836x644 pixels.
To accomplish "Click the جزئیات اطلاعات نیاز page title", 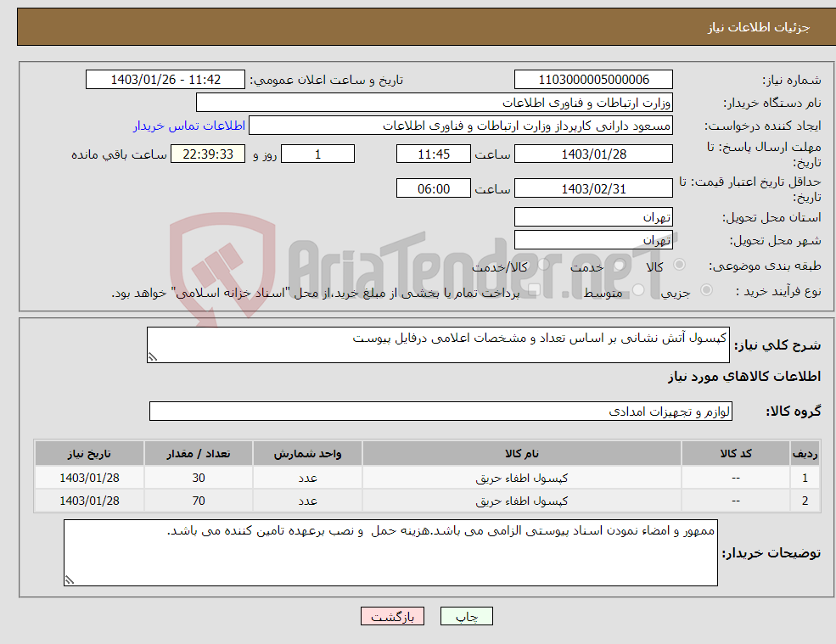I will (x=758, y=27).
